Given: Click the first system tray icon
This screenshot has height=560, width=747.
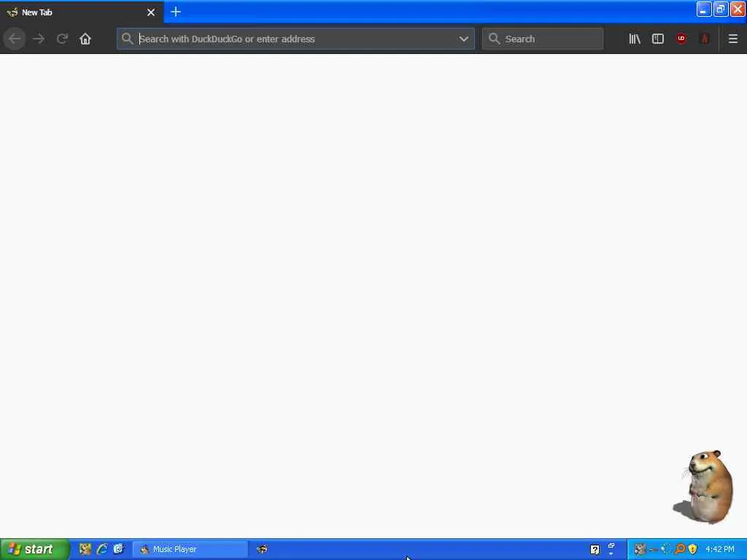Looking at the screenshot, I should [639, 549].
